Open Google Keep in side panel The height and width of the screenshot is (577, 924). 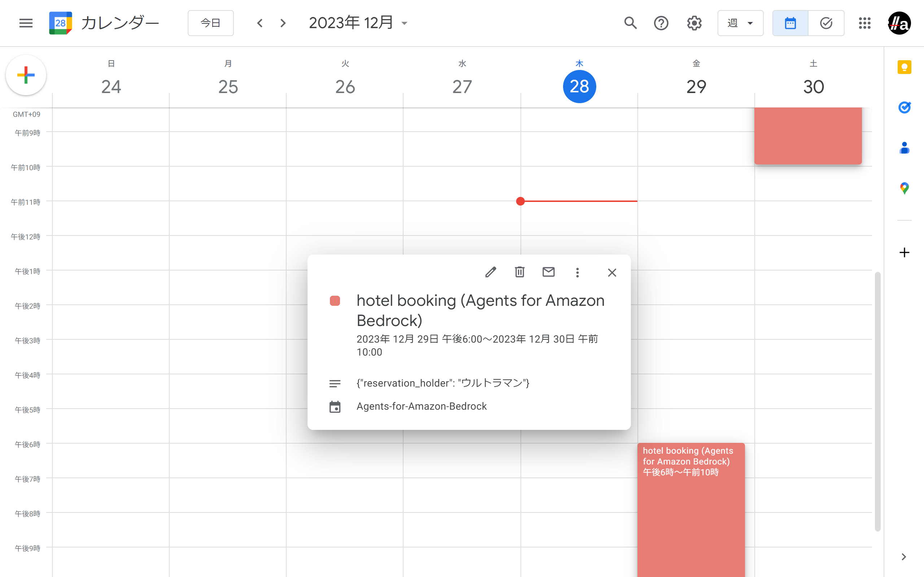click(904, 67)
